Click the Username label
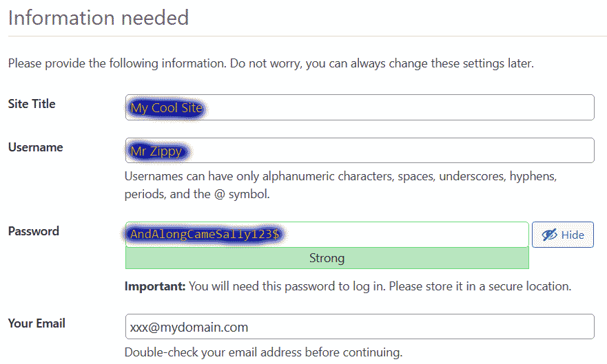Viewport: 607px width, 364px height. pyautogui.click(x=36, y=147)
